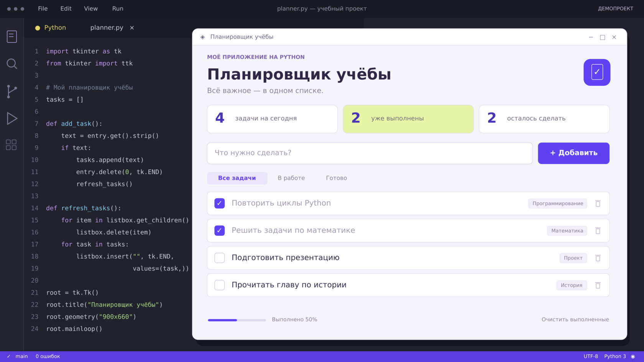Viewport: 644px width, 362px height.
Task: Open the Source Control branch icon
Action: click(12, 92)
